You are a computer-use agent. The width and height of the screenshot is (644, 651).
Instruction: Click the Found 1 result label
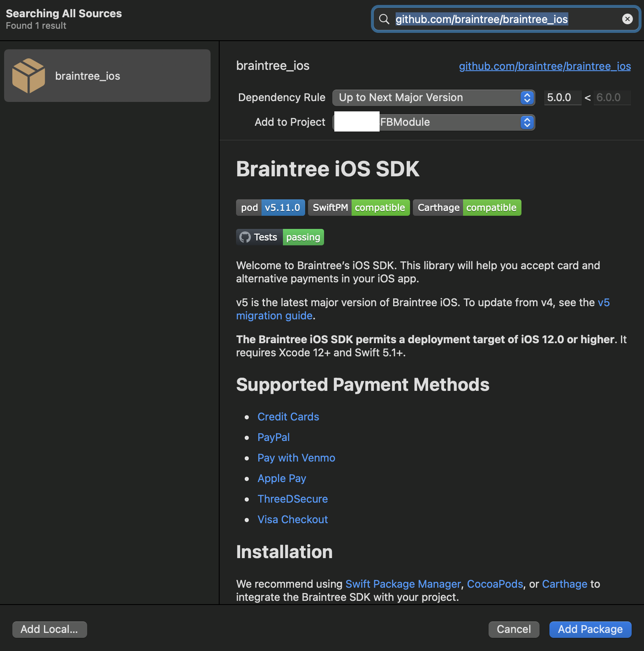click(36, 25)
